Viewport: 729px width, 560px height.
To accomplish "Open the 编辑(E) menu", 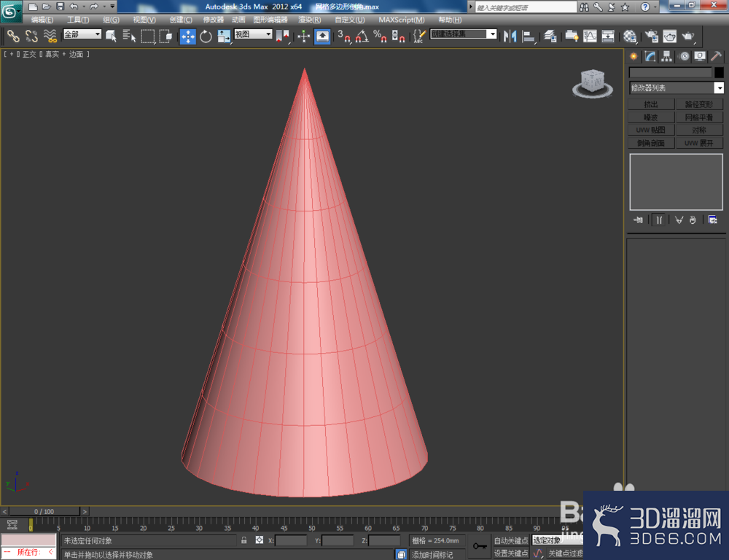I will point(42,20).
